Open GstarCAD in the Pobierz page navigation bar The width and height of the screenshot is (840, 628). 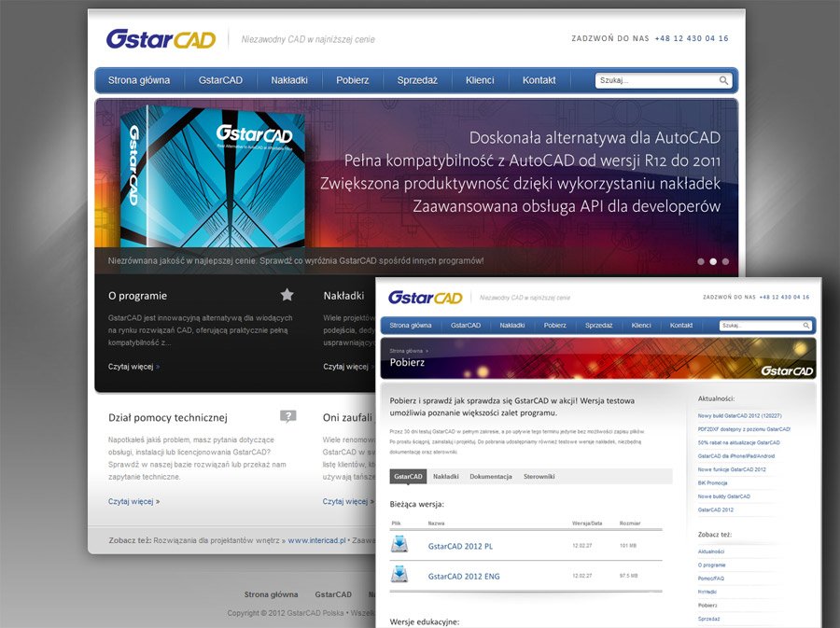(466, 326)
